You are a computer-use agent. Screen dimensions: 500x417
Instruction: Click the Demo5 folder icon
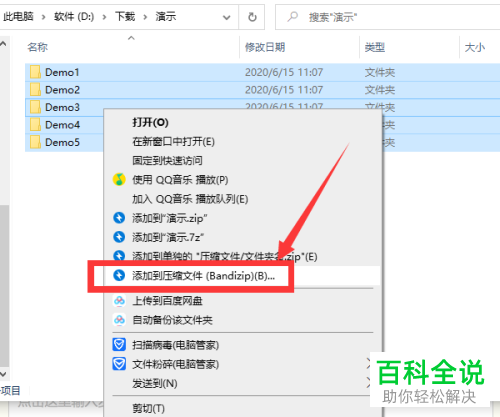35,142
